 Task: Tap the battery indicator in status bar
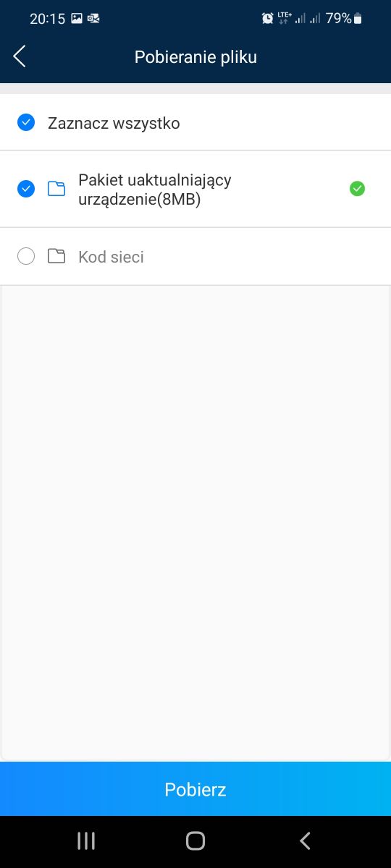tap(358, 18)
